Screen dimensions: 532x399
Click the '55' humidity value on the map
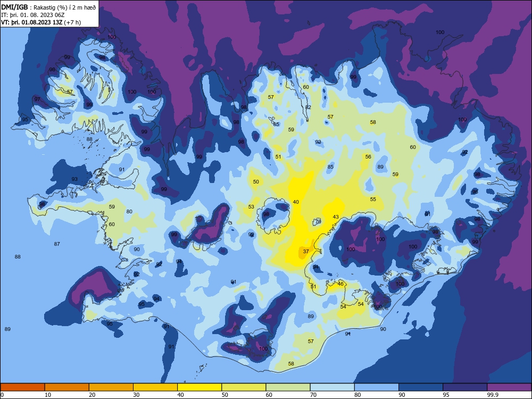373,199
